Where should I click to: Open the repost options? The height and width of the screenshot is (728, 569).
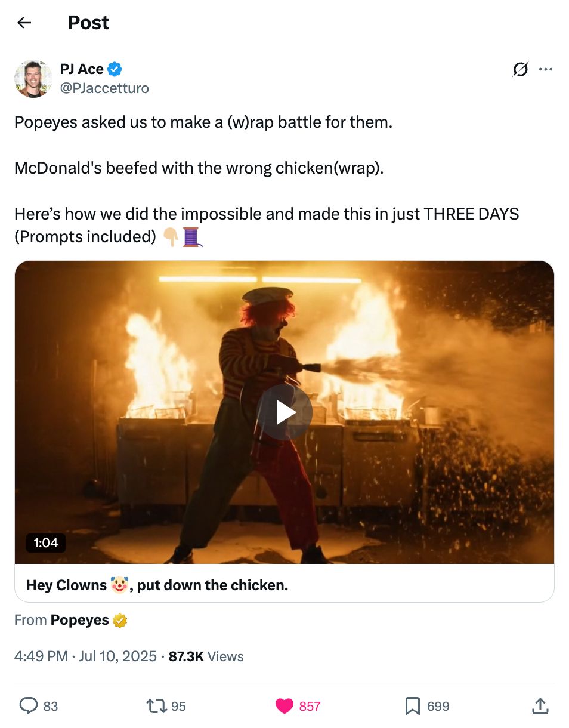tap(156, 706)
